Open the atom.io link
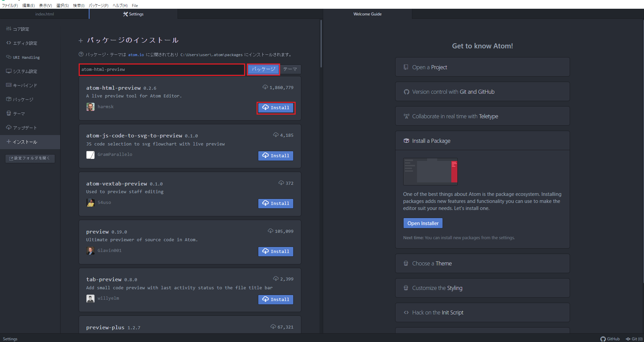This screenshot has height=342, width=644. [x=136, y=54]
